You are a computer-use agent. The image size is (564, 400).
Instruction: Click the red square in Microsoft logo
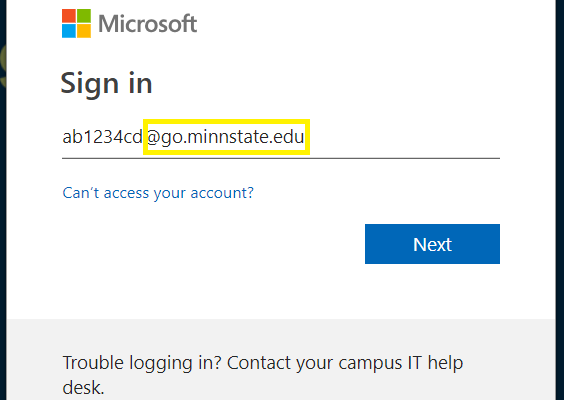pos(69,16)
